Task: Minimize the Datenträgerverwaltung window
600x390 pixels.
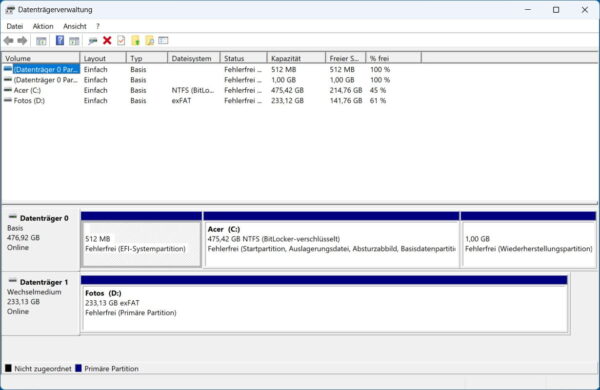Action: (x=528, y=10)
